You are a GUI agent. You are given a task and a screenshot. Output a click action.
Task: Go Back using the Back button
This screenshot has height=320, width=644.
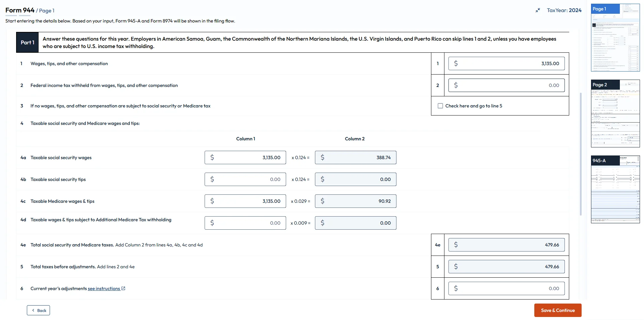(38, 310)
